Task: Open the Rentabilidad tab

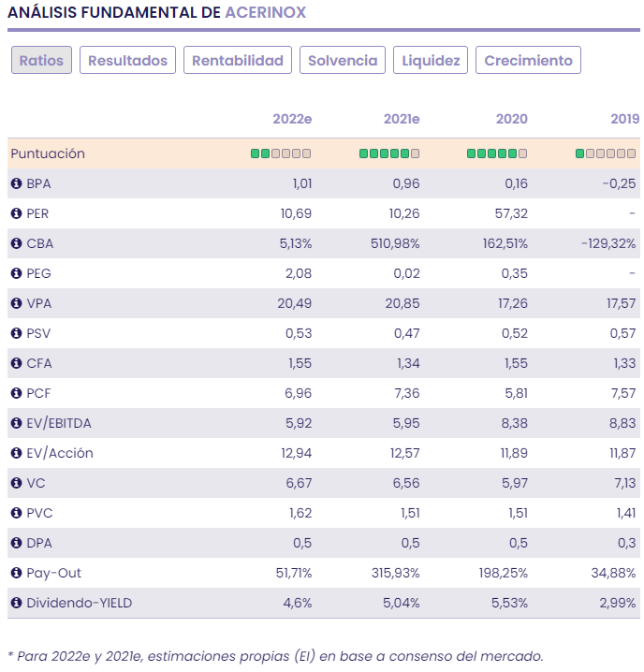Action: click(238, 60)
